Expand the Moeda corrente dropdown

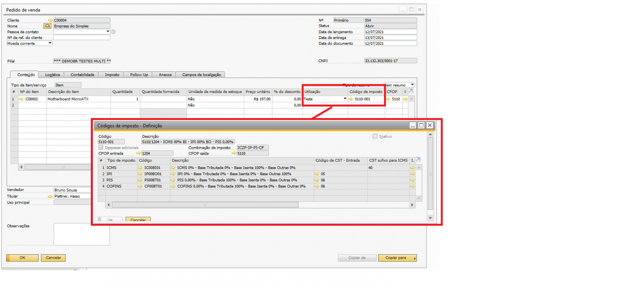pos(50,43)
